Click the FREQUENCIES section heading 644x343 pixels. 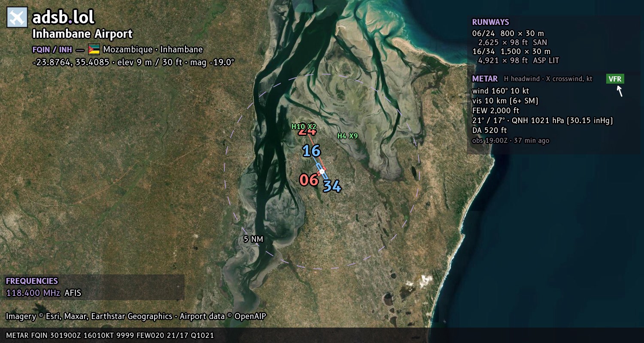32,281
